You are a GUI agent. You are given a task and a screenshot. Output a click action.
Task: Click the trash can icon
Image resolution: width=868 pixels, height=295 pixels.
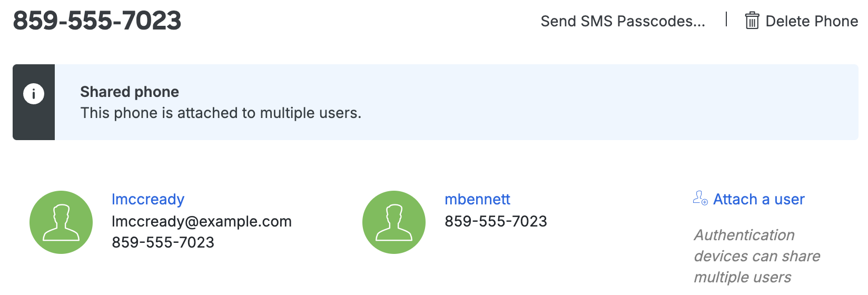(x=752, y=21)
